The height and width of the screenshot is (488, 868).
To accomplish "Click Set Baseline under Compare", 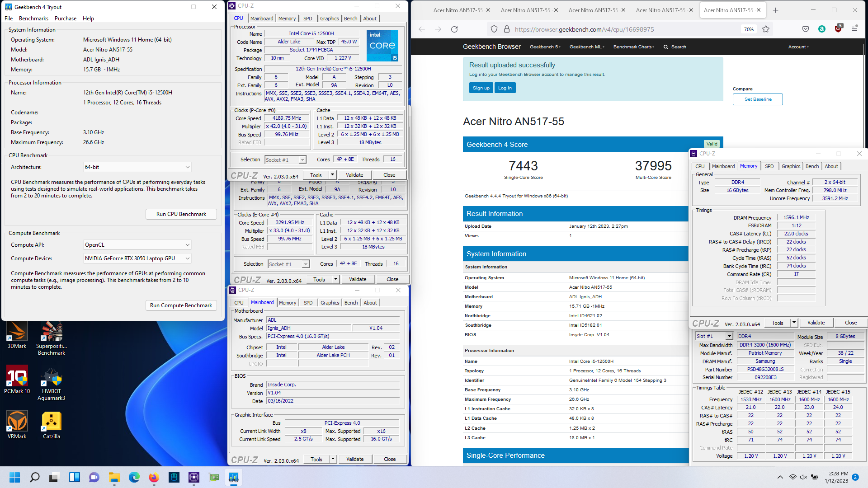I will click(758, 99).
